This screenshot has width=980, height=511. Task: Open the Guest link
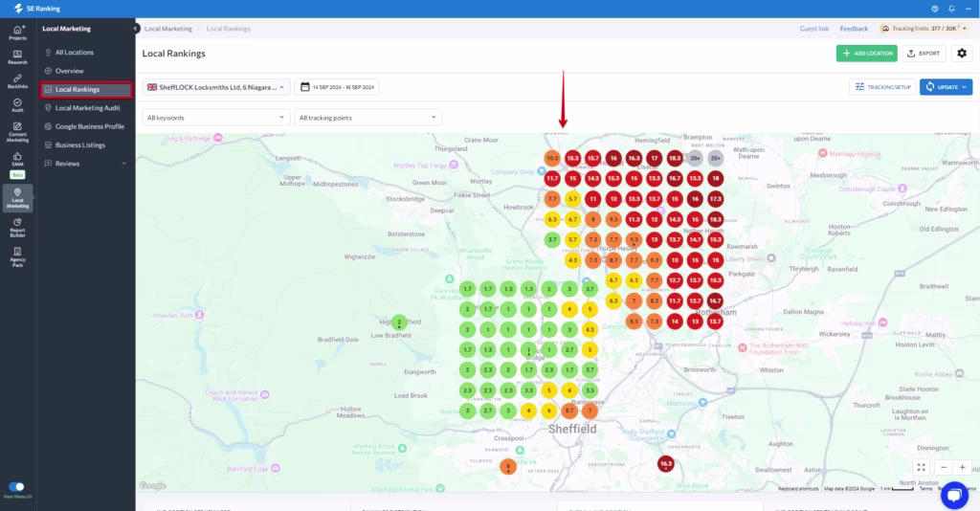pyautogui.click(x=813, y=29)
